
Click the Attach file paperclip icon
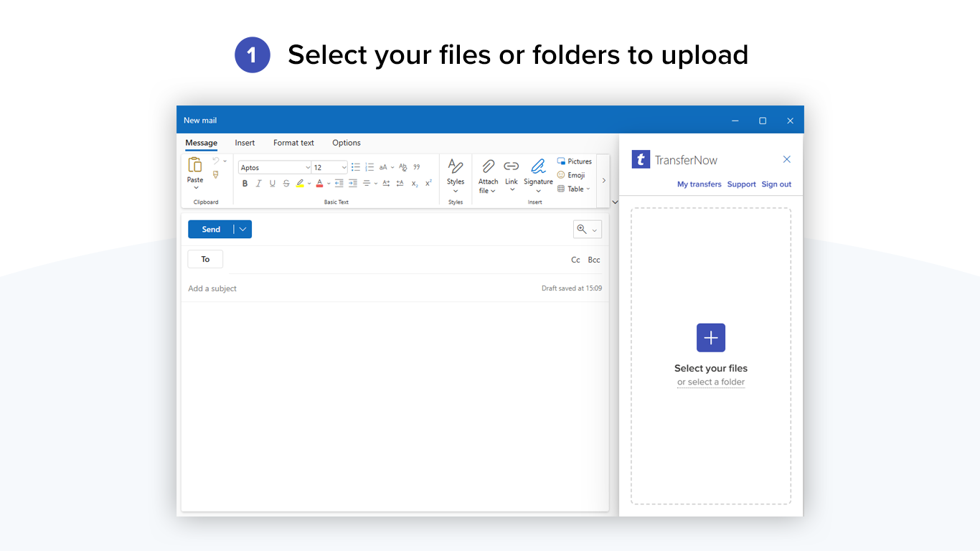point(489,166)
